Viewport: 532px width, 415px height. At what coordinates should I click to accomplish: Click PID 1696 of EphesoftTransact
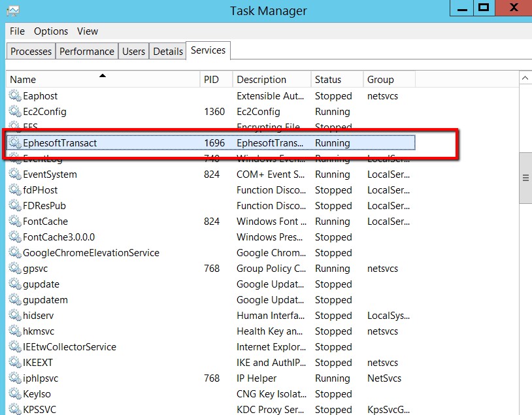click(214, 143)
